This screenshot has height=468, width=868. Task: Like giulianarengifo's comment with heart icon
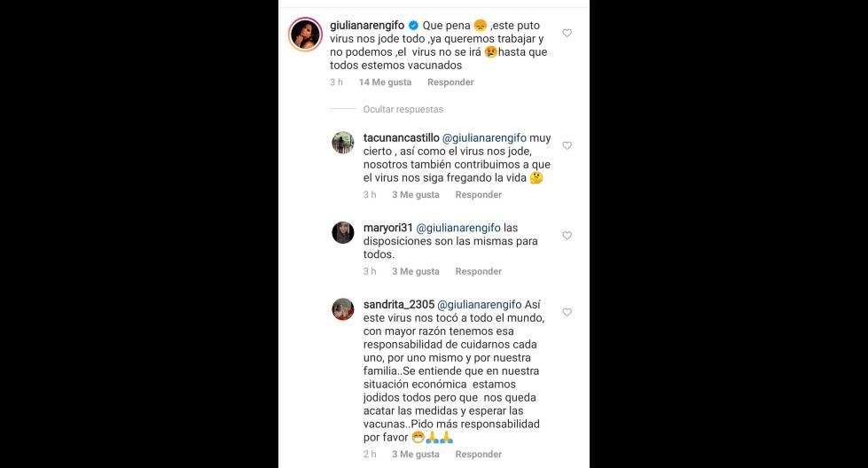click(x=567, y=33)
